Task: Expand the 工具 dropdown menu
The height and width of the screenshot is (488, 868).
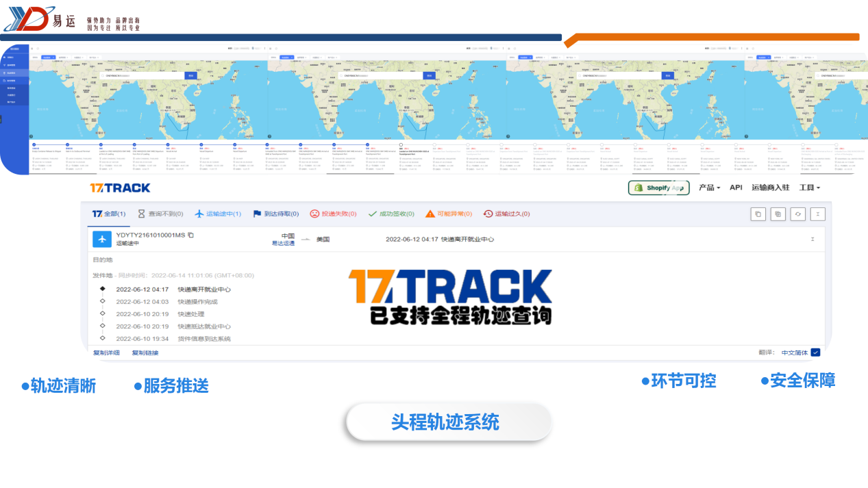Action: coord(809,188)
